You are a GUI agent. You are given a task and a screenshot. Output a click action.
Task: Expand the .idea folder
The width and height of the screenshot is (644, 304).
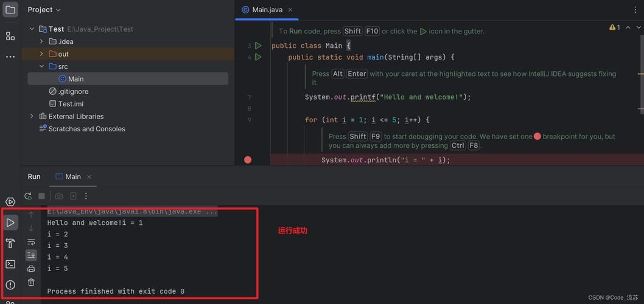[x=41, y=41]
